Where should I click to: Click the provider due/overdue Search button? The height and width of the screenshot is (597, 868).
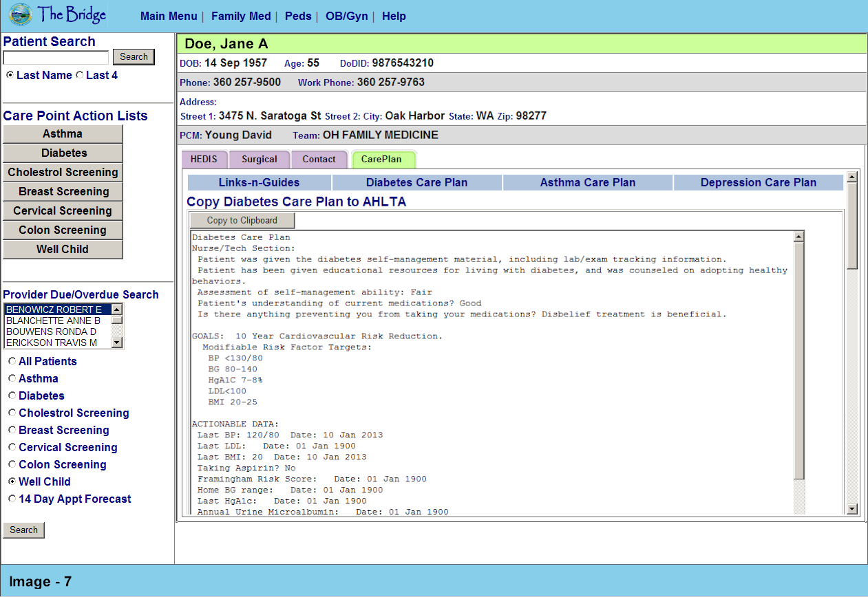coord(23,530)
